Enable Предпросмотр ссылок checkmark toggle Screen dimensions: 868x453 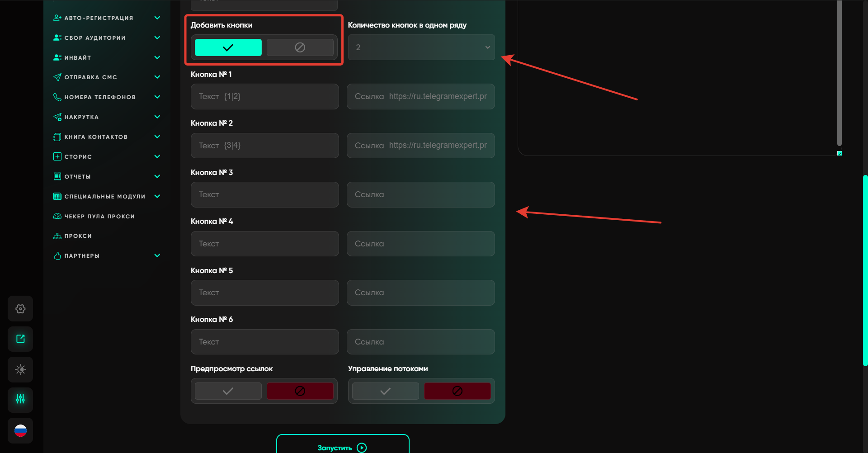(228, 391)
